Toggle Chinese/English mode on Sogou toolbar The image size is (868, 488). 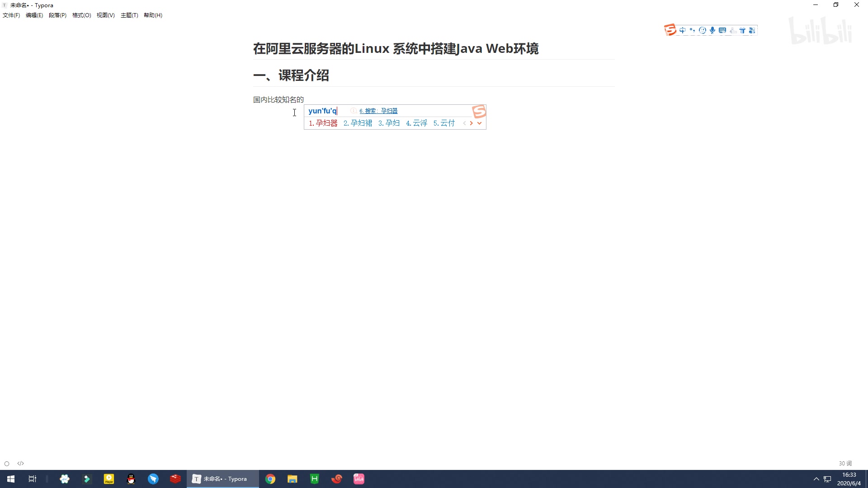coord(683,30)
